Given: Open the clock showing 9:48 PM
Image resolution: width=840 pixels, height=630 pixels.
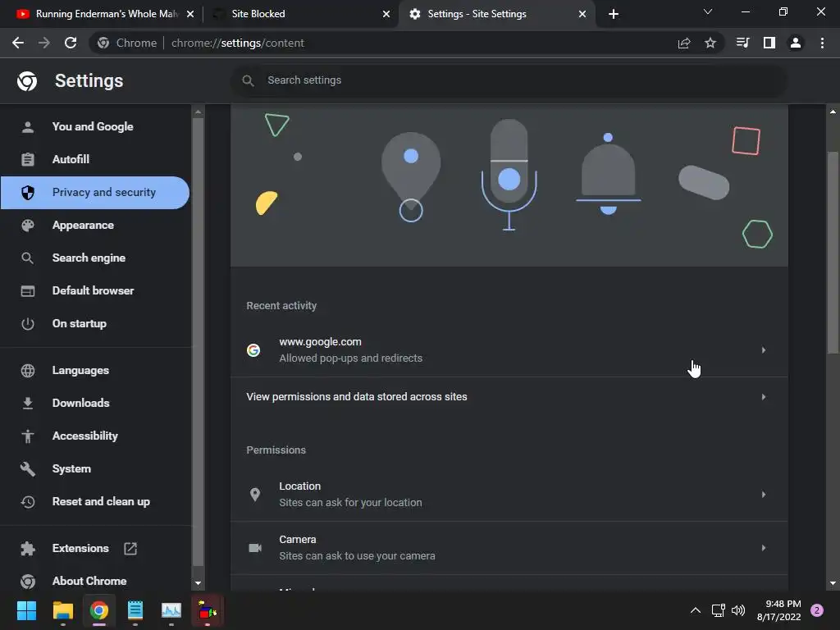Looking at the screenshot, I should tap(779, 610).
